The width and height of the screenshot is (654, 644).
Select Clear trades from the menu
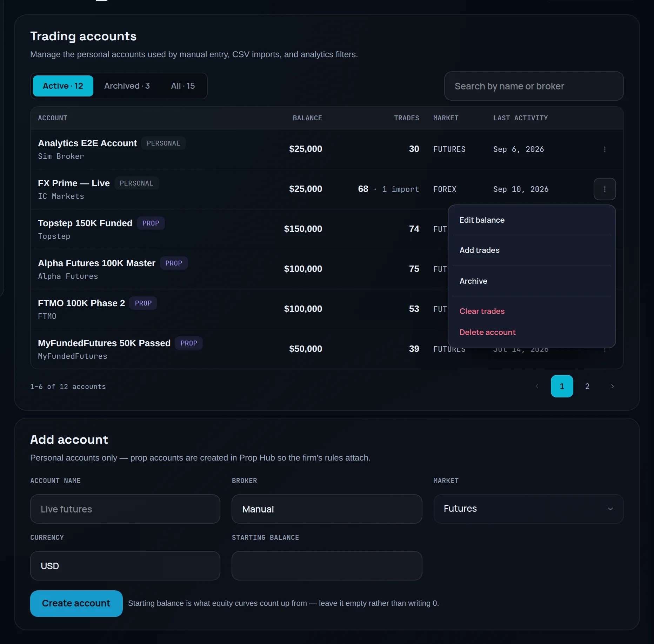point(532,311)
